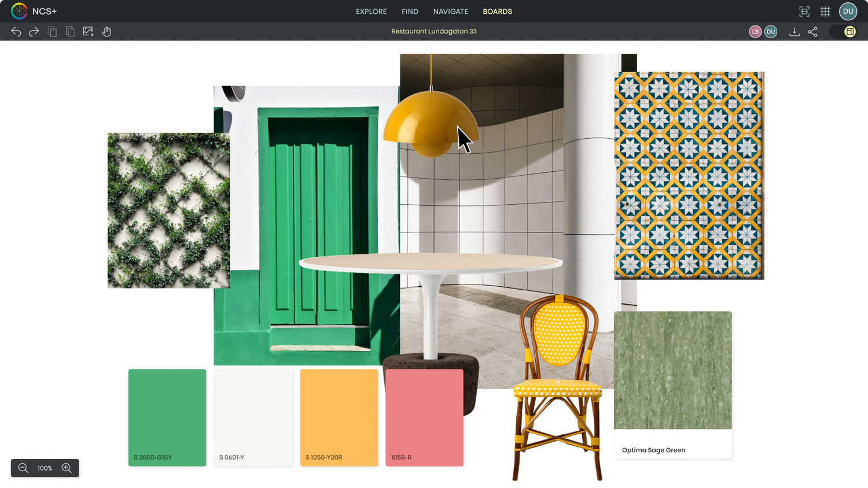The width and height of the screenshot is (868, 488).
Task: Click the zoom in magnifier control
Action: coord(67,468)
